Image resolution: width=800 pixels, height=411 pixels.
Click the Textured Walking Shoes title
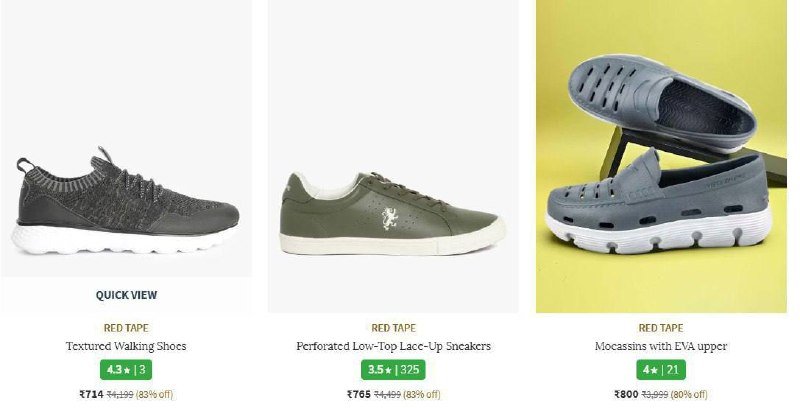tap(126, 346)
